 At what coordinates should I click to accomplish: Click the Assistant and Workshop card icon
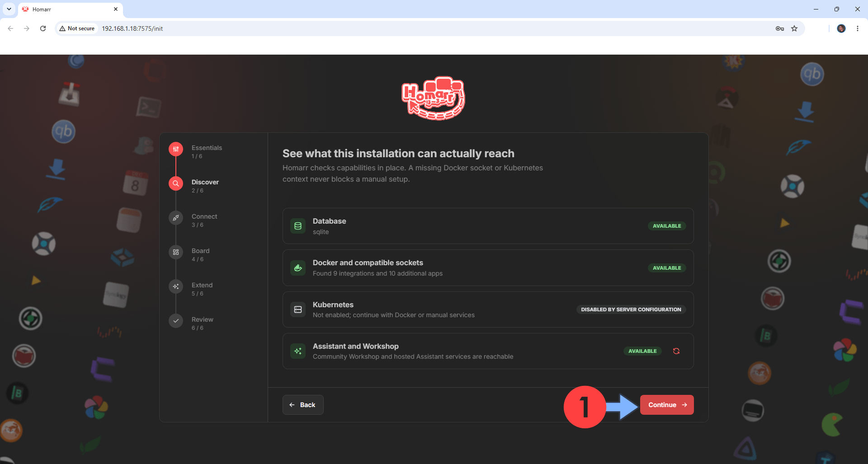pyautogui.click(x=298, y=351)
